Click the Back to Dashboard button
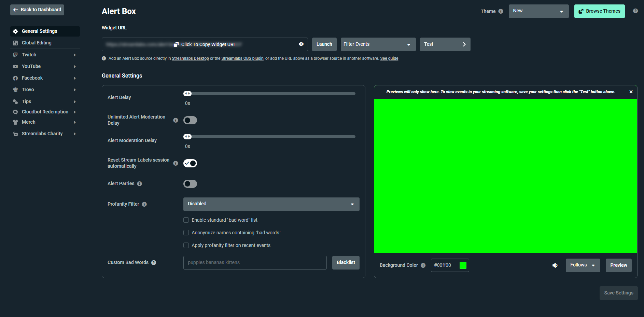 [37, 10]
